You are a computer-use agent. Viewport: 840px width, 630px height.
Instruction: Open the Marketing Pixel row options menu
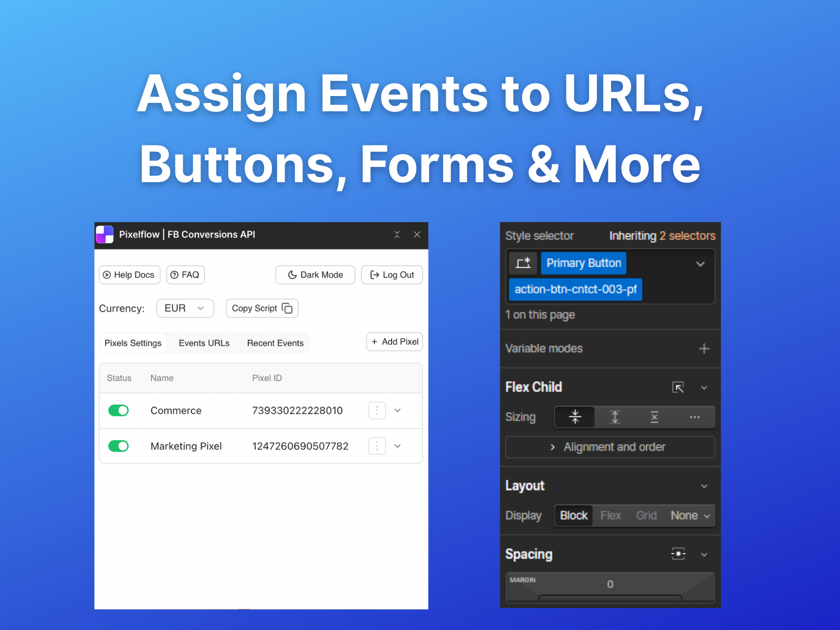(377, 446)
